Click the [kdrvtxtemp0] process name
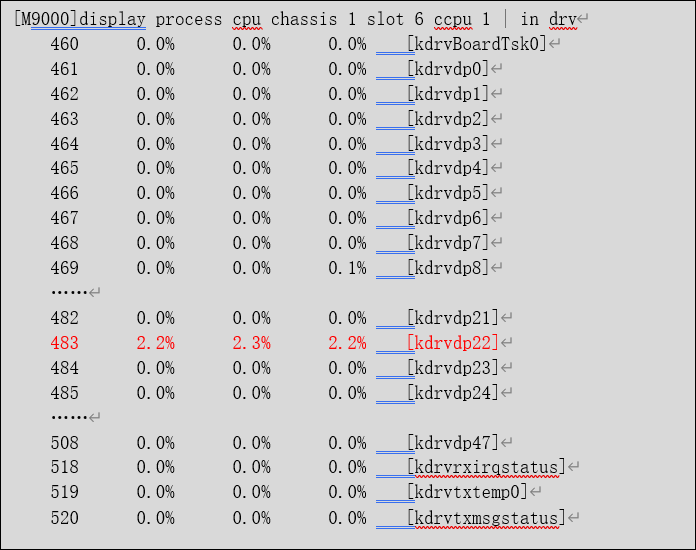Viewport: 696px width, 550px height. click(x=467, y=493)
